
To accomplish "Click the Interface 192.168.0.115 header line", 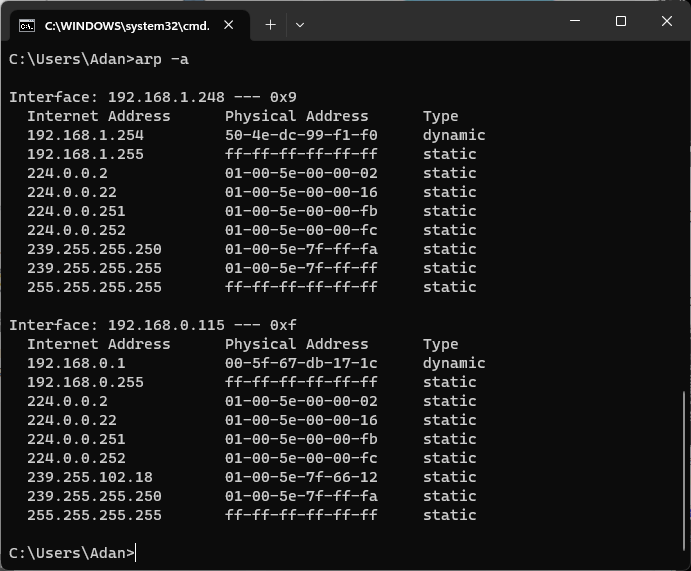I will (152, 325).
